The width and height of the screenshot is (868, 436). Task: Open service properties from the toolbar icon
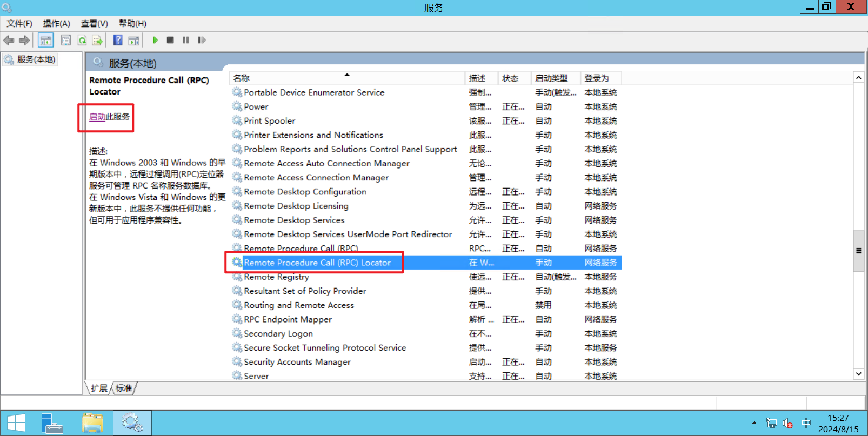[x=66, y=40]
